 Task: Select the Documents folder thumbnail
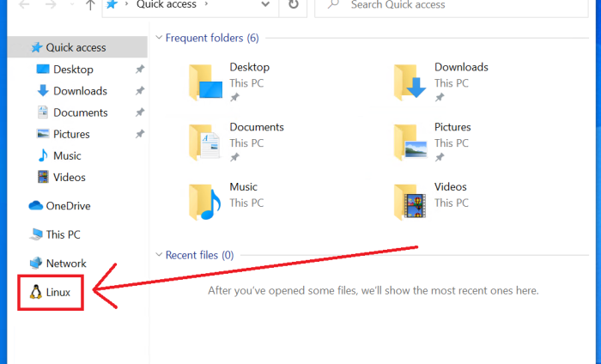(x=204, y=143)
